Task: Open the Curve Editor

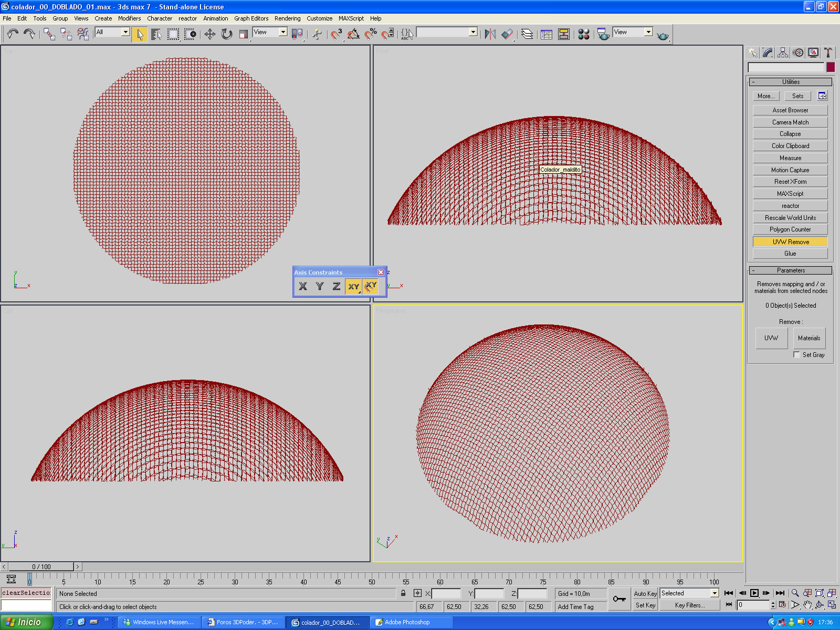Action: [547, 34]
